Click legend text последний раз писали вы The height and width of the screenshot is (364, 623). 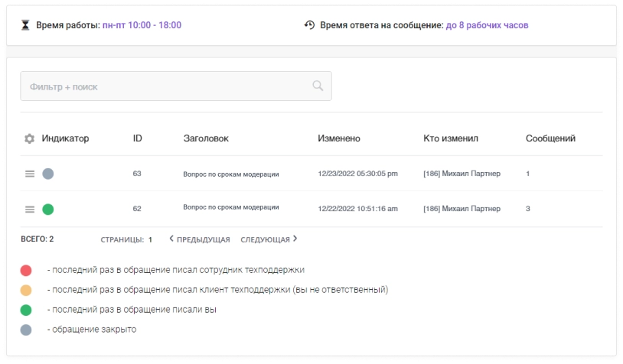click(x=132, y=310)
